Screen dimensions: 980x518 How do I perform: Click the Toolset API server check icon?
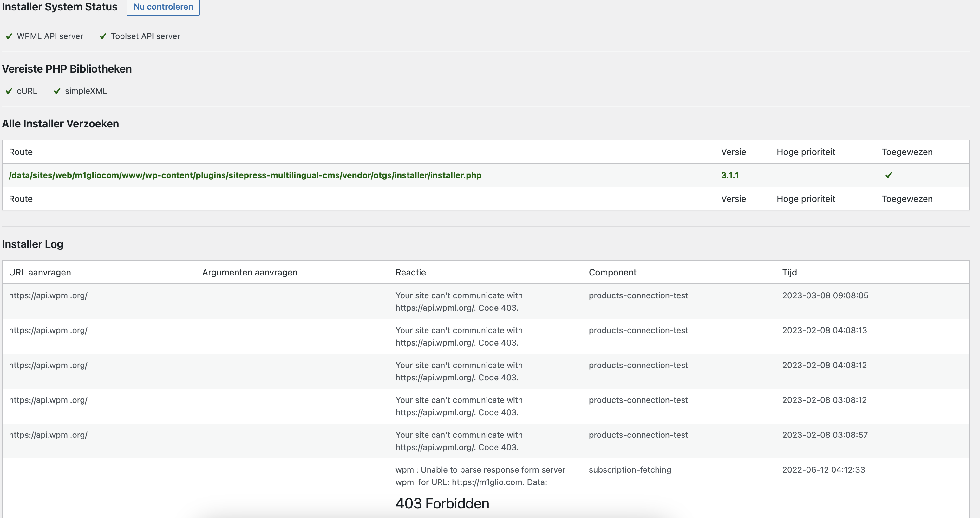[103, 36]
